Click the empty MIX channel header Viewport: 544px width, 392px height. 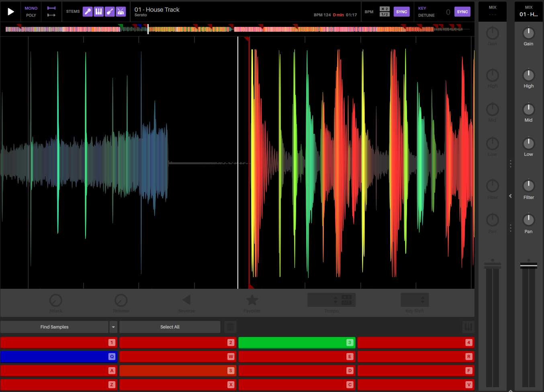click(x=493, y=11)
